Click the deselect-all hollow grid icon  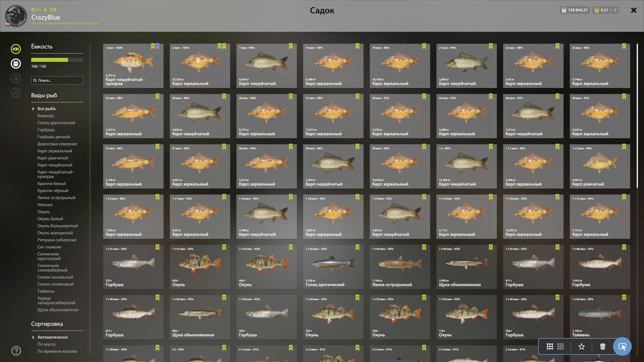coord(560,346)
